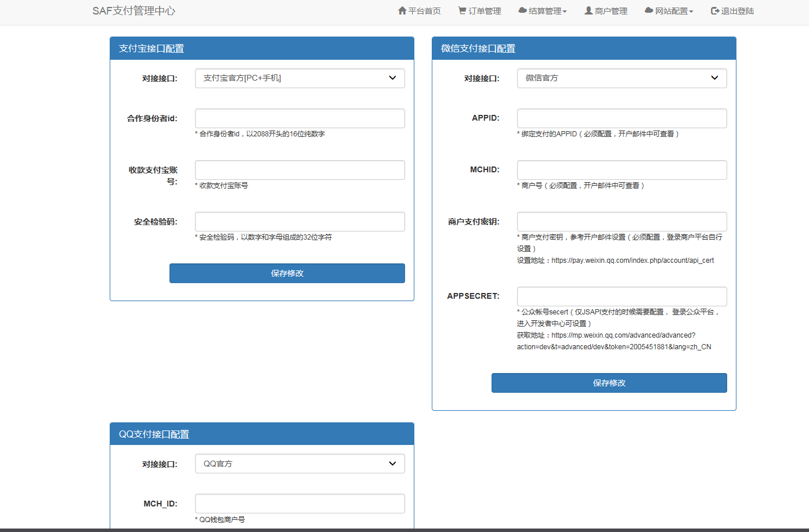The width and height of the screenshot is (809, 532).
Task: Select 商户管理 in the top navigation
Action: tap(605, 10)
